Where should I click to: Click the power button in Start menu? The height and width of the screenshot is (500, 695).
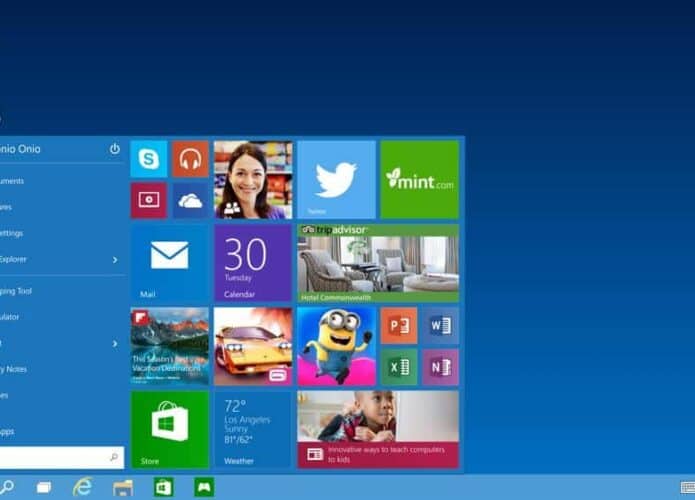click(115, 149)
